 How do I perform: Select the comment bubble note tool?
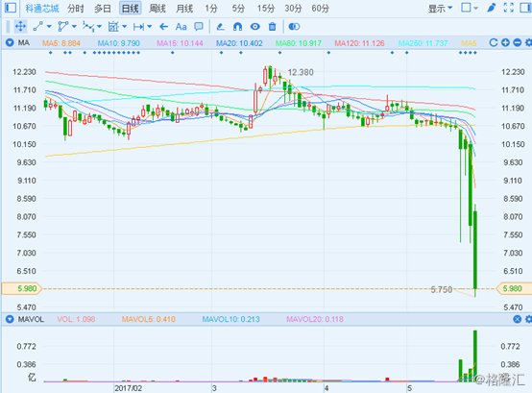(x=199, y=27)
